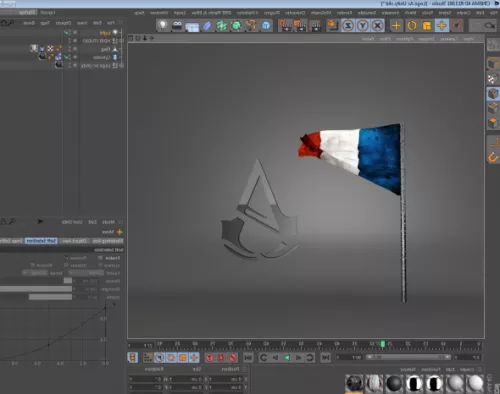Open the Objects menu in object manager
The image size is (500, 394).
[63, 23]
